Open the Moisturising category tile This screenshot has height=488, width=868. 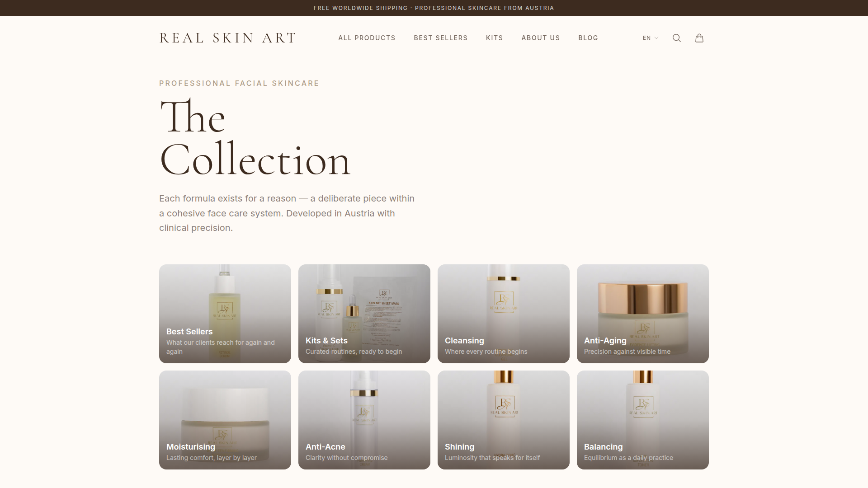coord(225,420)
